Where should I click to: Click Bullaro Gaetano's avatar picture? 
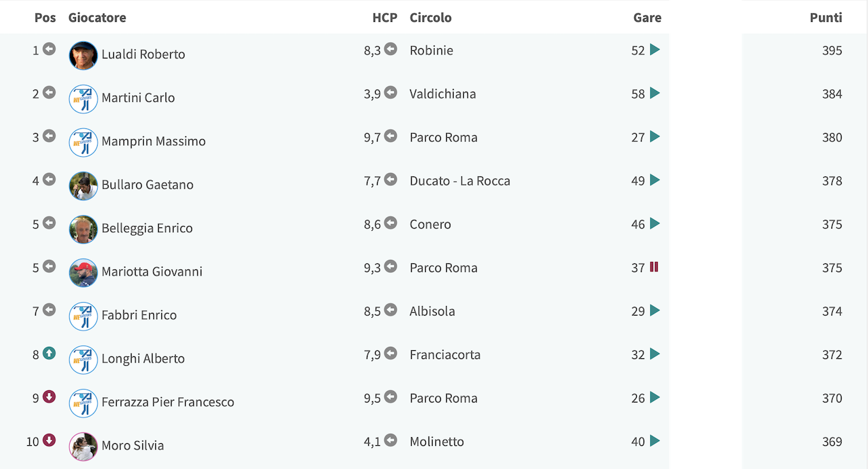coord(83,186)
